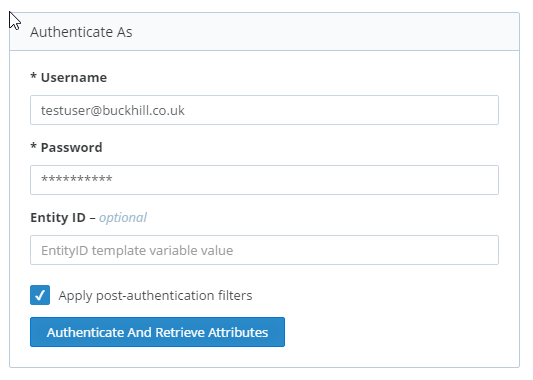Image resolution: width=533 pixels, height=380 pixels.
Task: Click the Entity ID template variable field
Action: tap(264, 250)
